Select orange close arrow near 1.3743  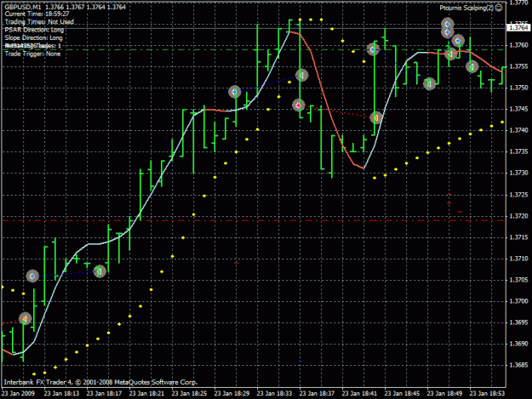click(x=376, y=117)
